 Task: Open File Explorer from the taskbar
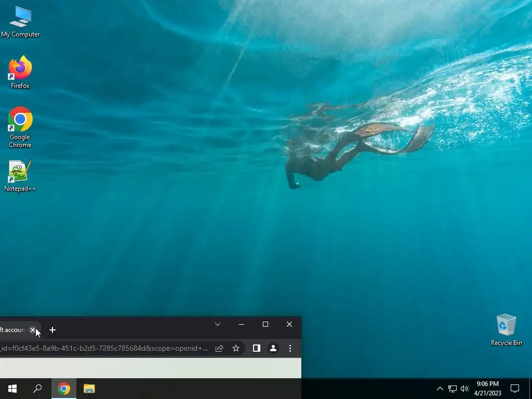pyautogui.click(x=89, y=389)
